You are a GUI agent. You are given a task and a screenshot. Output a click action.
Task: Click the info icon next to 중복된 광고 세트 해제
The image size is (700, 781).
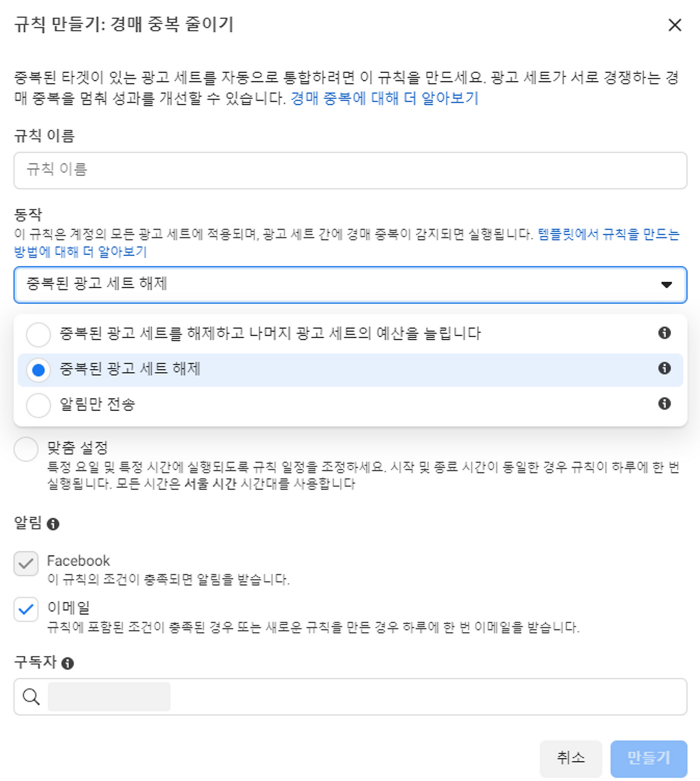[x=664, y=369]
